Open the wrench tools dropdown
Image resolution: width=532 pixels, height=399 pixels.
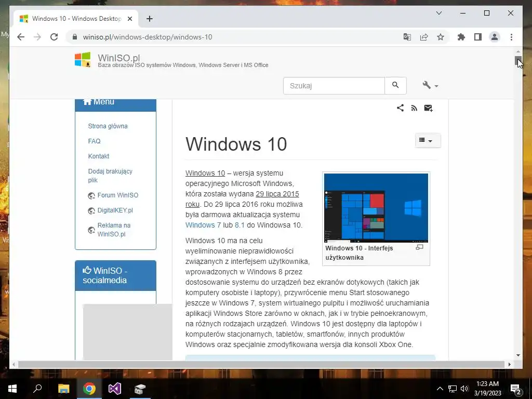tap(430, 85)
